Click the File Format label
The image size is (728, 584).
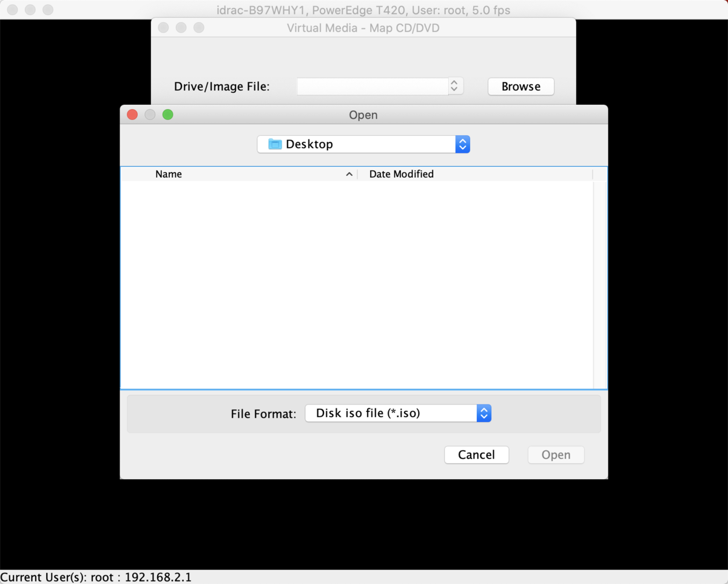263,414
